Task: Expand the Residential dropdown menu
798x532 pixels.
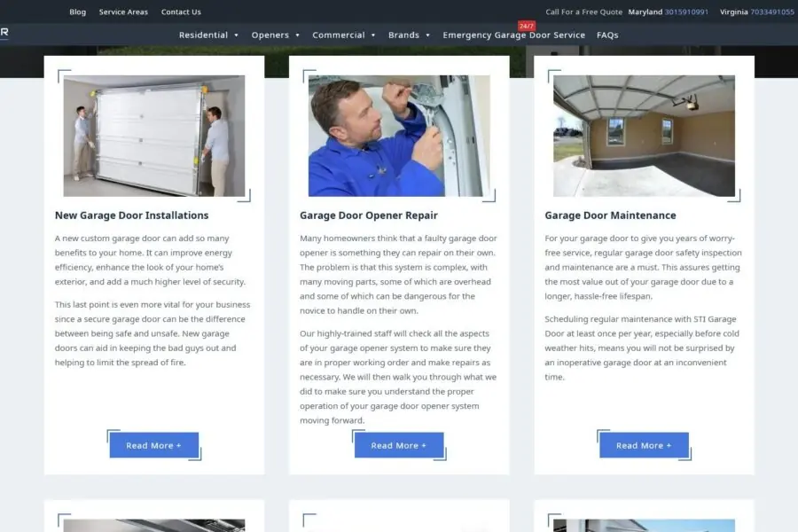Action: [x=209, y=35]
